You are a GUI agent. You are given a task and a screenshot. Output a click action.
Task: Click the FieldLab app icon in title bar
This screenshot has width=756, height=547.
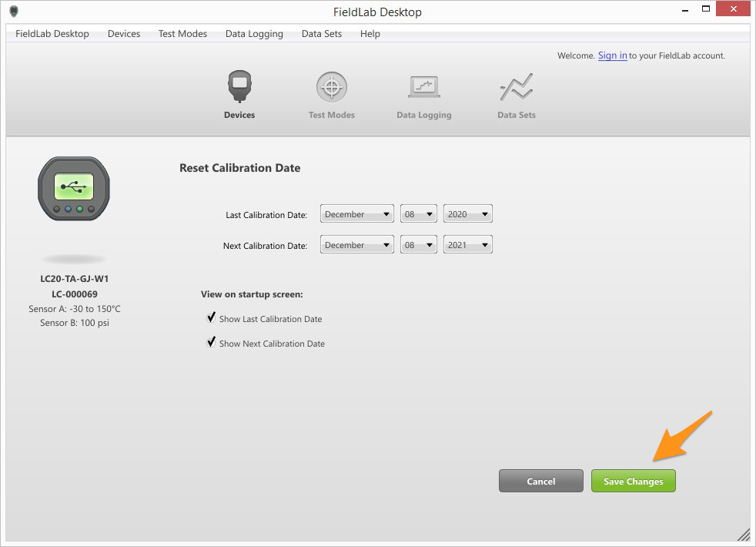(x=14, y=11)
